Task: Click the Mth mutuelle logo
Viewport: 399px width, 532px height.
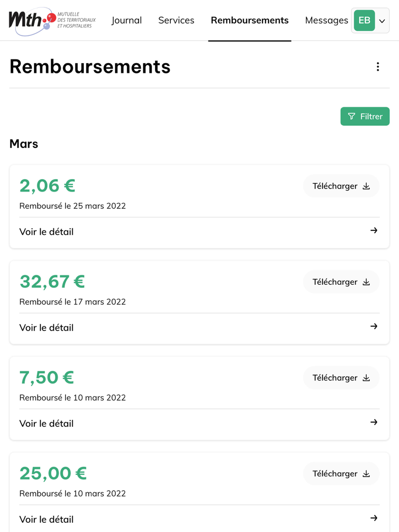Action: 52,21
